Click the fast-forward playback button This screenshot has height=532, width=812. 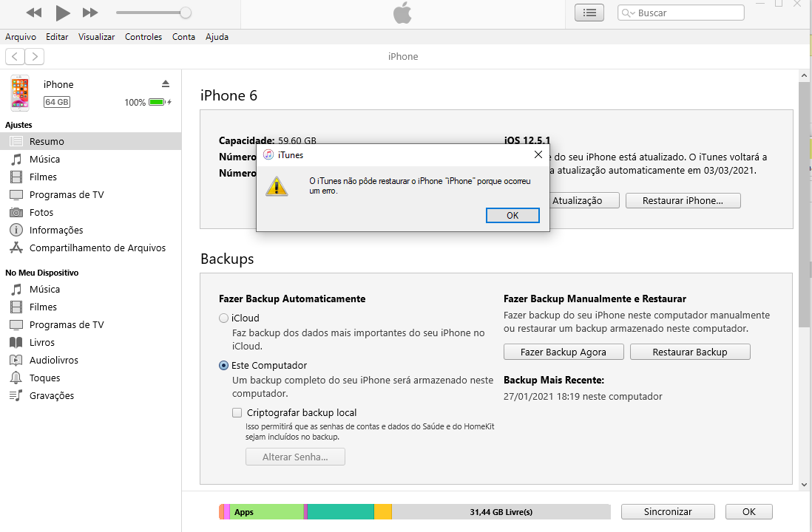[x=90, y=13]
